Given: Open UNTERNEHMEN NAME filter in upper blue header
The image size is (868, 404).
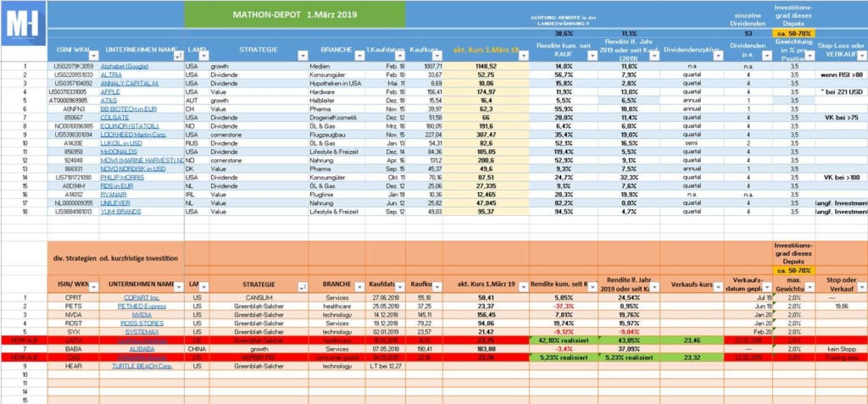Looking at the screenshot, I should [x=179, y=55].
